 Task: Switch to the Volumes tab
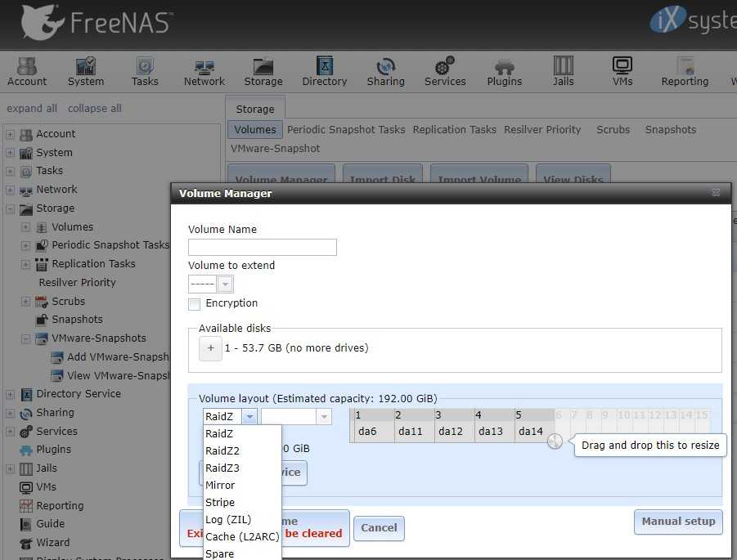click(x=254, y=130)
